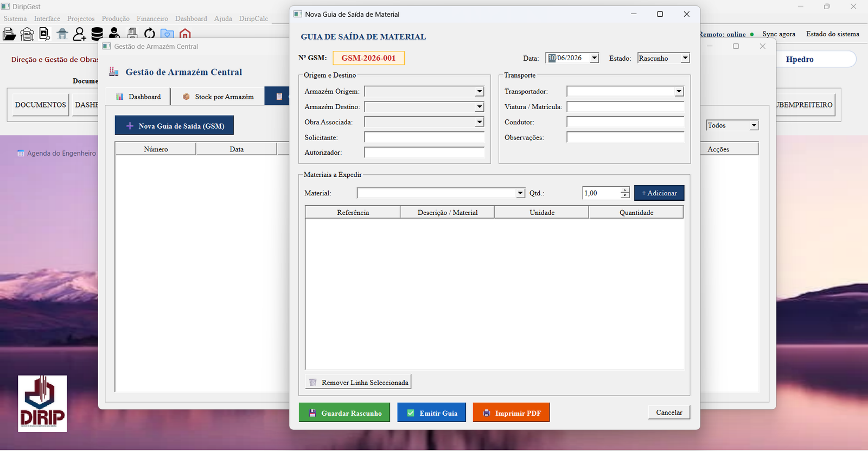Click the Solicitante input field

[x=424, y=137]
